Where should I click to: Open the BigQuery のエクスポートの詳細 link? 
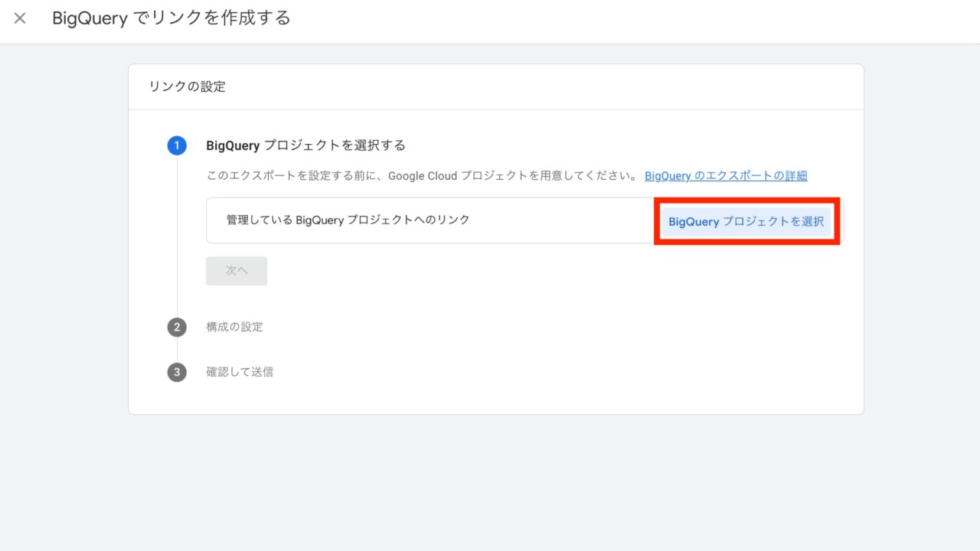(x=725, y=176)
